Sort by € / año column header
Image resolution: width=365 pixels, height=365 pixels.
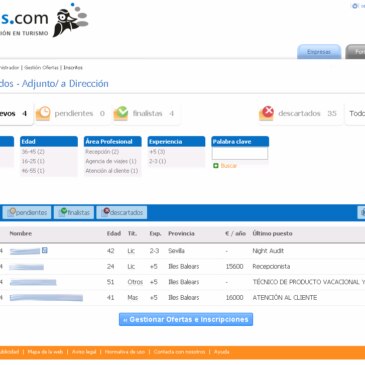(235, 234)
